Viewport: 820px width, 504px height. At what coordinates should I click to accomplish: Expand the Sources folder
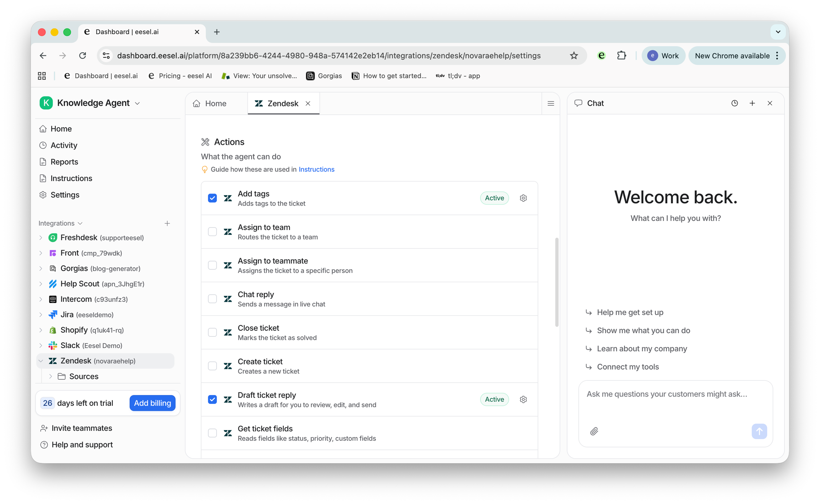[x=51, y=376]
